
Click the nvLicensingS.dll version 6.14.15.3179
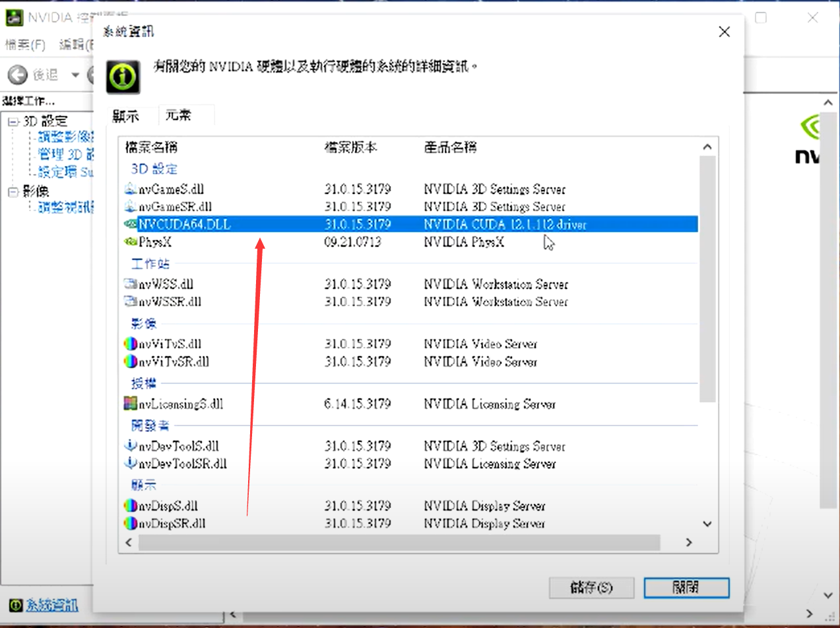358,404
